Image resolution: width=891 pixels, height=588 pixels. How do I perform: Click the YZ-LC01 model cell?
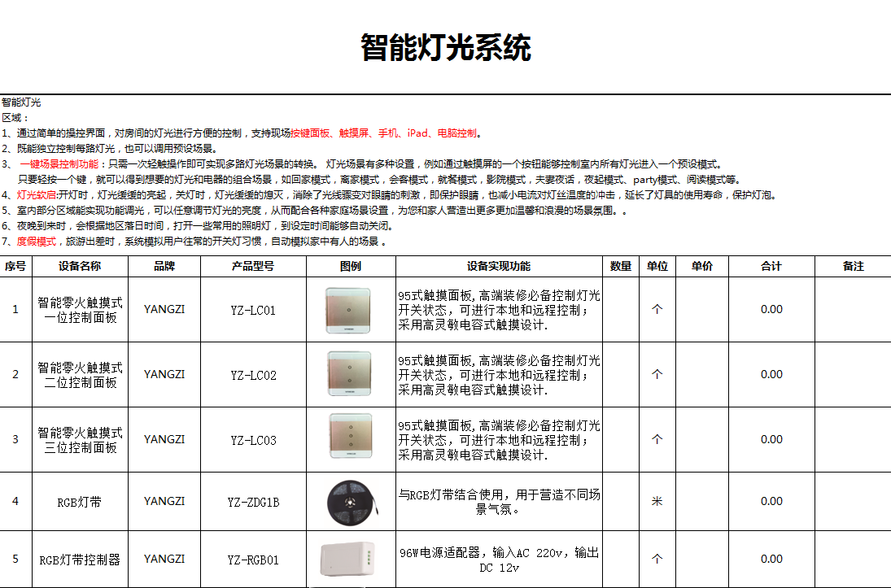[253, 310]
